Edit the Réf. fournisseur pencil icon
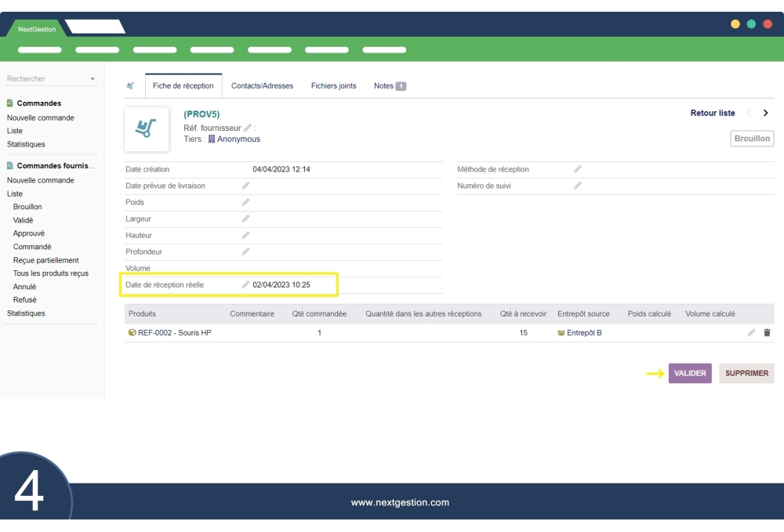The image size is (784, 532). tap(248, 128)
